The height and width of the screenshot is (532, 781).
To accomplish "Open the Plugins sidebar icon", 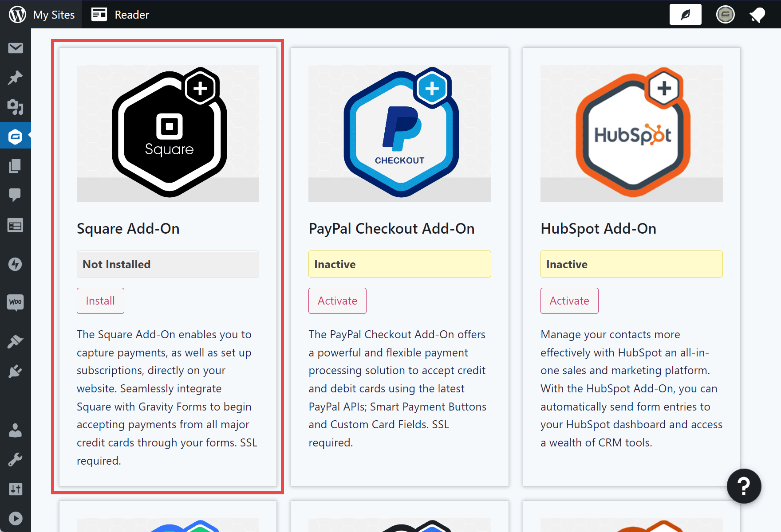I will point(16,371).
